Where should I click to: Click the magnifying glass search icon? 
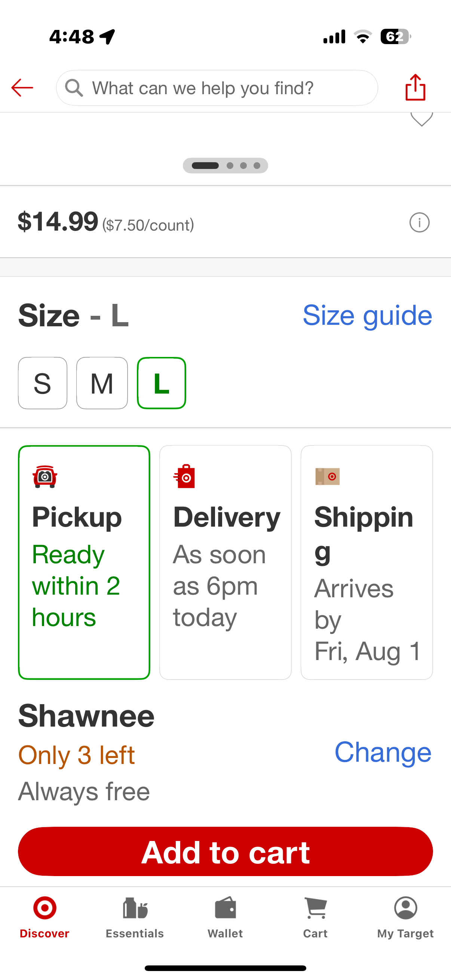coord(74,88)
